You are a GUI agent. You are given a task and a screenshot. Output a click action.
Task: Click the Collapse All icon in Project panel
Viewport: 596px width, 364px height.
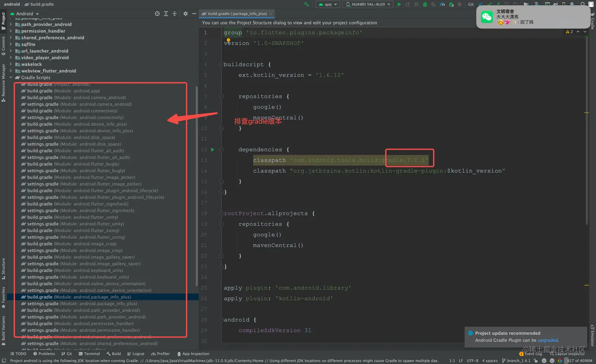(175, 13)
